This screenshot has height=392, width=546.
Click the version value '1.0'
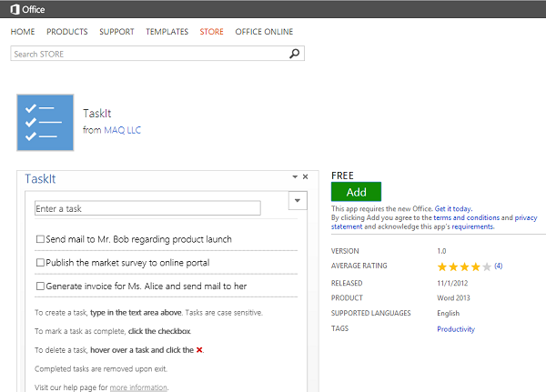click(x=441, y=251)
